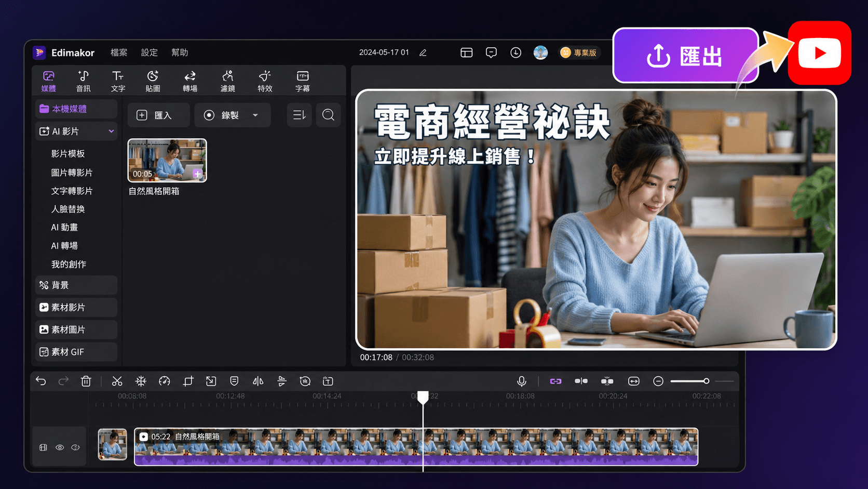The width and height of the screenshot is (868, 489).
Task: Open the 幫助 help menu
Action: [x=180, y=52]
